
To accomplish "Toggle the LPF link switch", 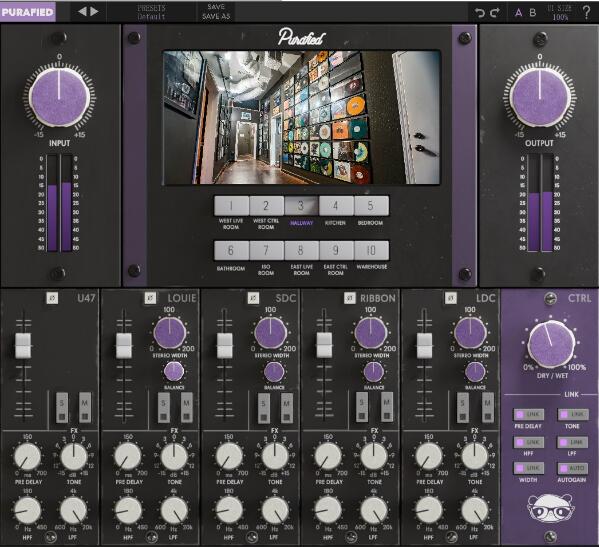I will [x=573, y=442].
